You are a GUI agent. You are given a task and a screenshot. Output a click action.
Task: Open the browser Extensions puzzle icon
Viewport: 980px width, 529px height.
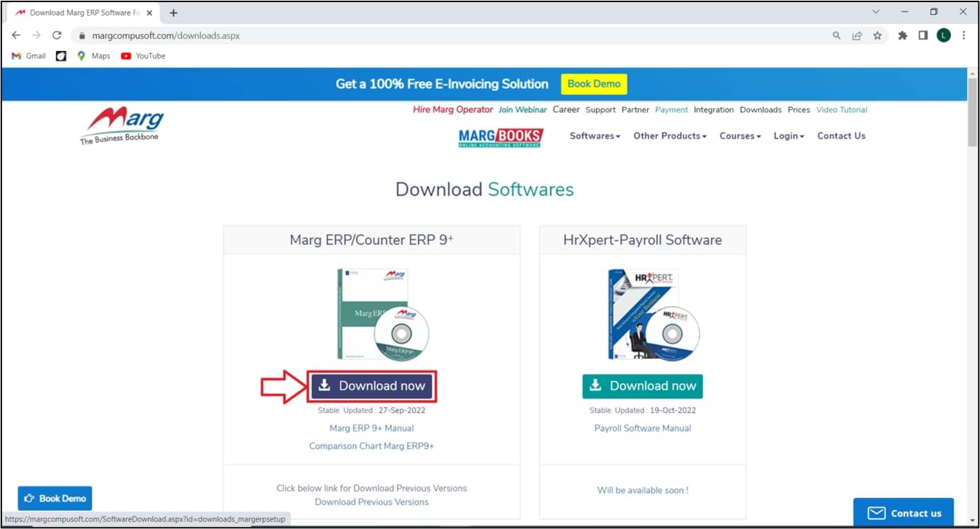(902, 35)
